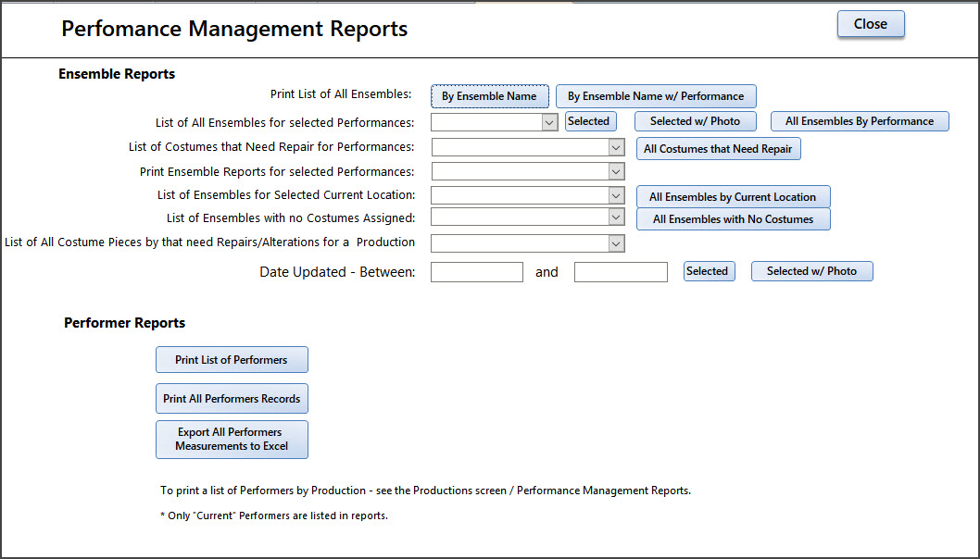Image resolution: width=980 pixels, height=559 pixels.
Task: Print ensembles By Ensemble Name
Action: click(x=489, y=96)
